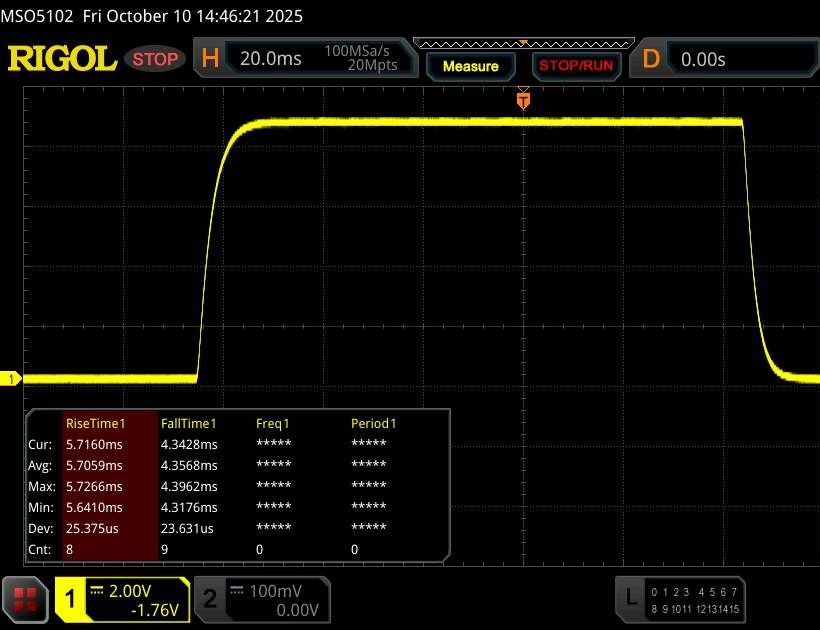The image size is (820, 630).
Task: Toggle channel 1 using its yellow number badge
Action: click(71, 598)
